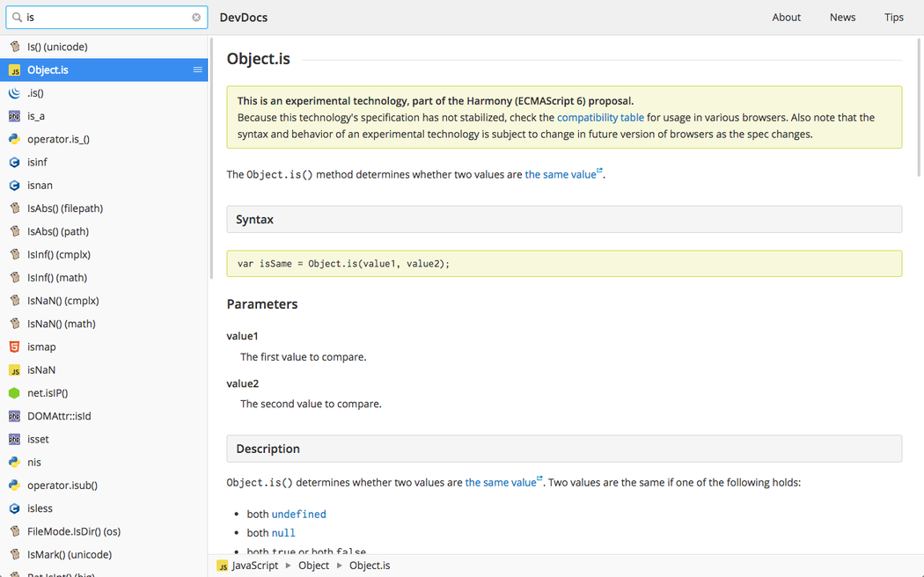Viewport: 924px width, 577px height.
Task: Click the Go gopher icon beside Is() (unicode)
Action: (14, 47)
